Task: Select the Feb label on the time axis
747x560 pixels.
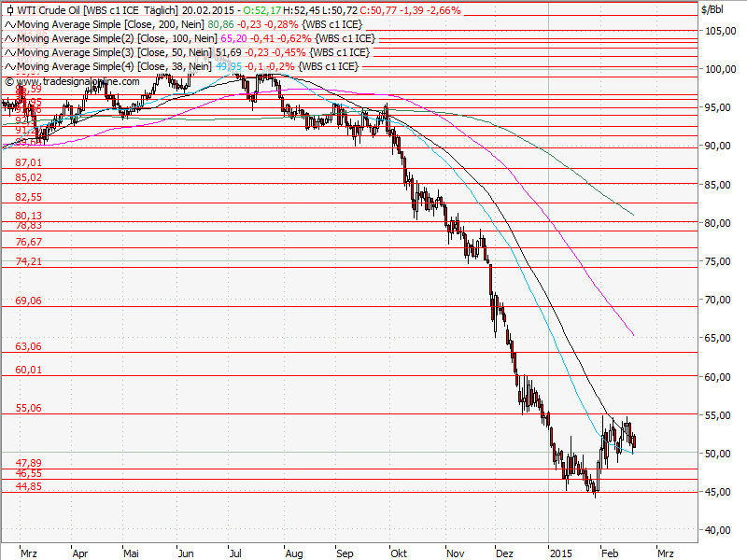Action: pos(610,553)
